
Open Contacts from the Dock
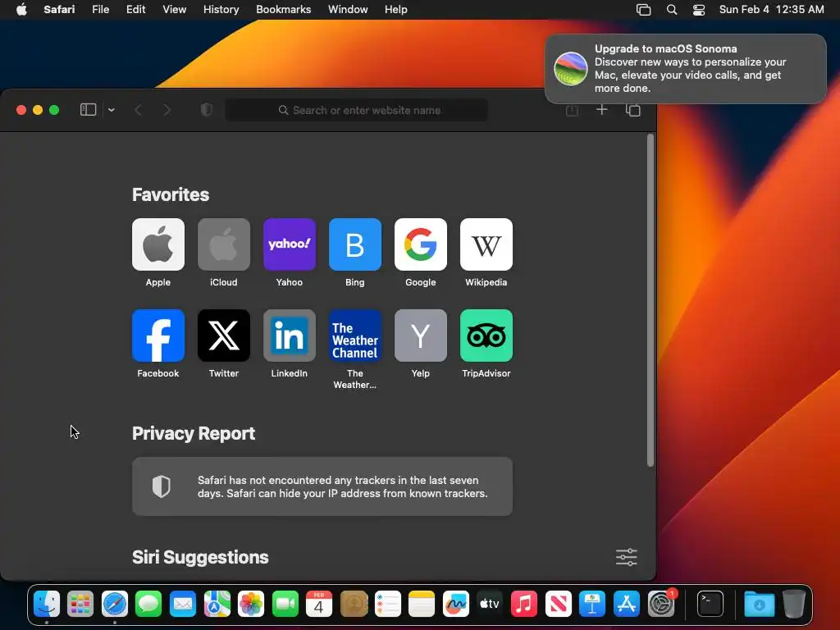[354, 605]
